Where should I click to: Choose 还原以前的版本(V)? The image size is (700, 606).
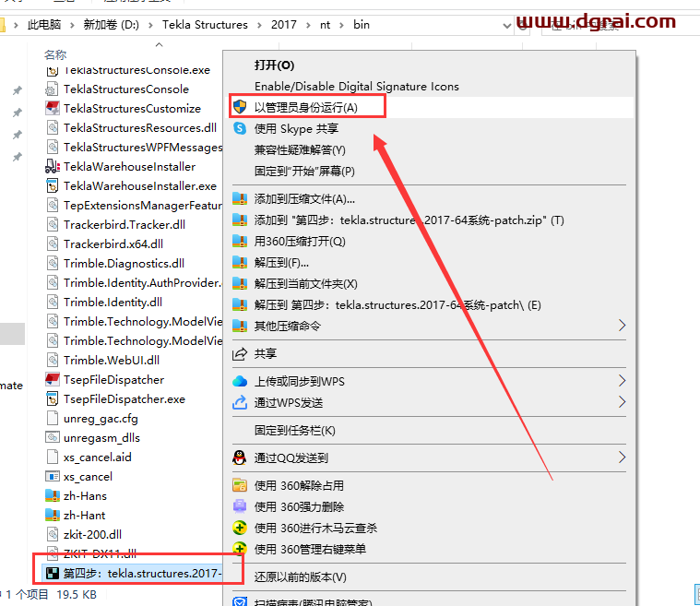300,577
